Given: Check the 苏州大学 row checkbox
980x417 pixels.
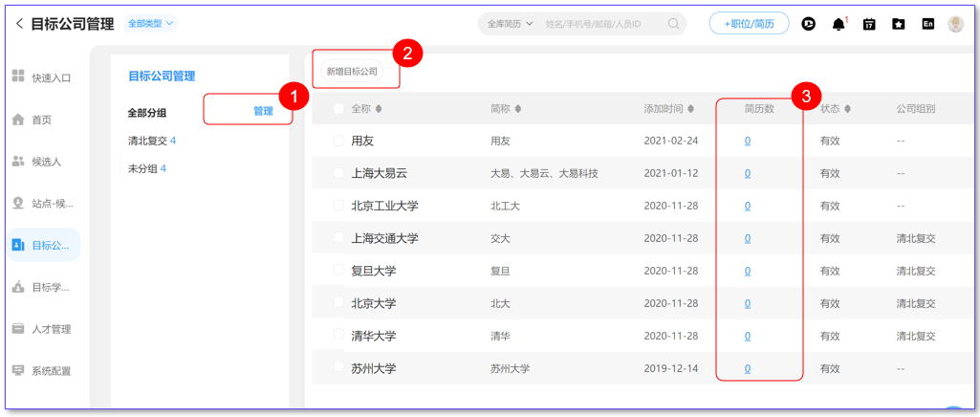Looking at the screenshot, I should [338, 367].
